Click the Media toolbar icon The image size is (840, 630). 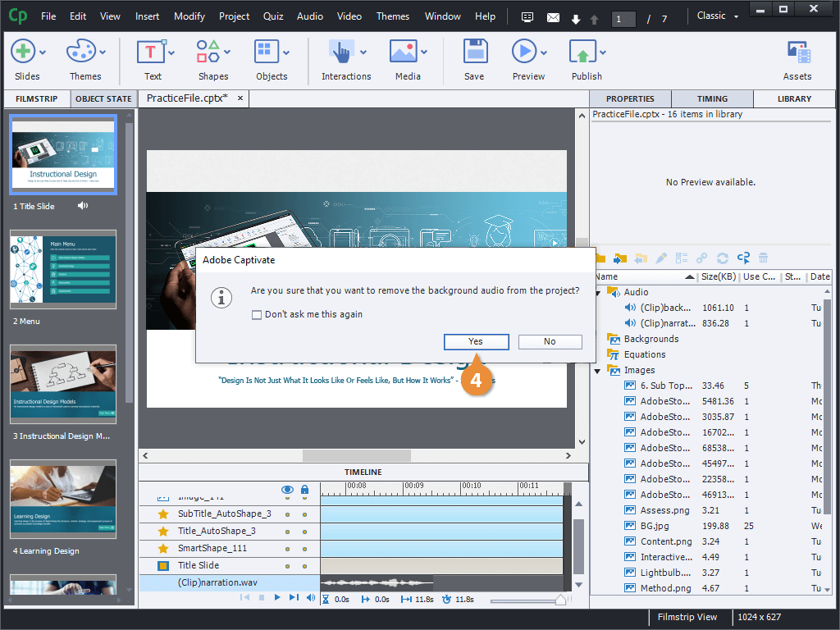click(404, 52)
